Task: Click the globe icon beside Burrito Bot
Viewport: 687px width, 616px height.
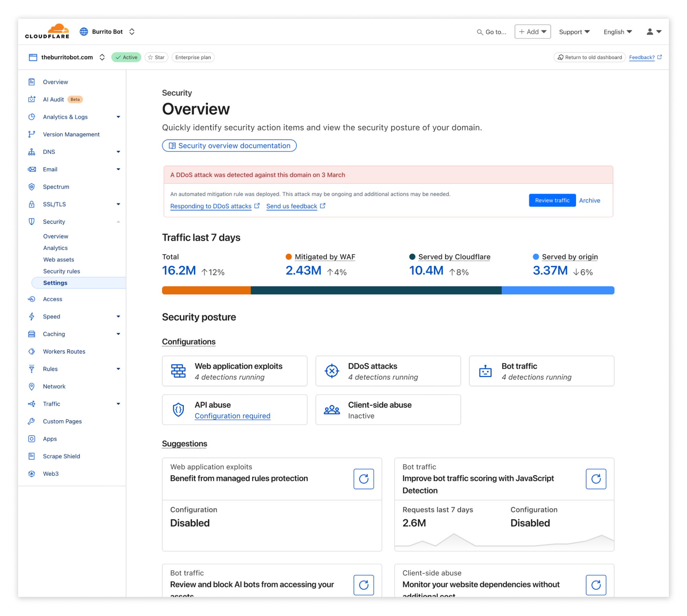Action: click(x=84, y=32)
